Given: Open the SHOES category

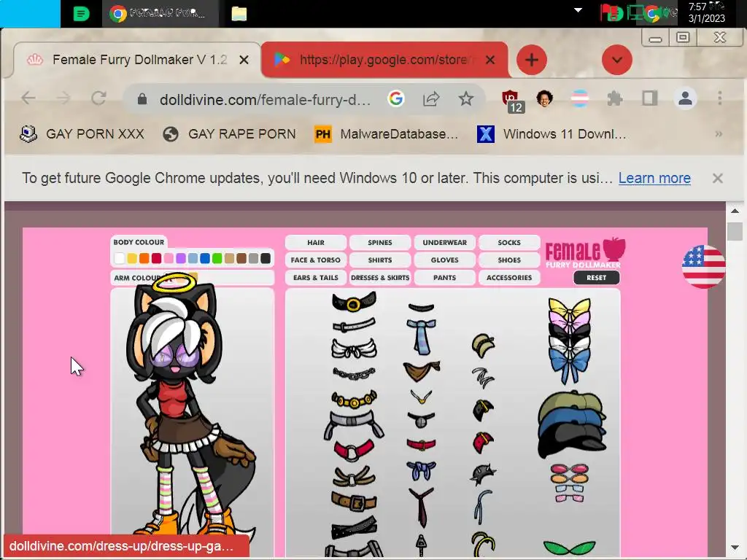Looking at the screenshot, I should click(509, 260).
